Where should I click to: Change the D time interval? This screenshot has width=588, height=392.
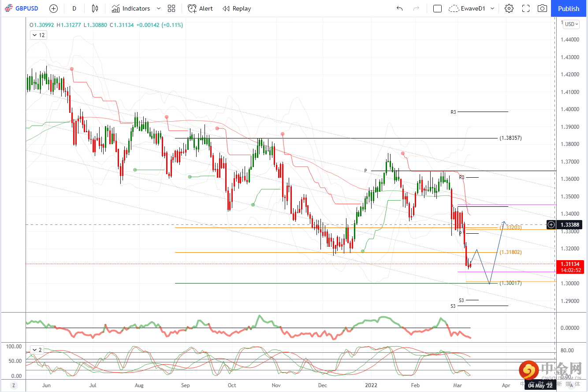click(x=74, y=8)
